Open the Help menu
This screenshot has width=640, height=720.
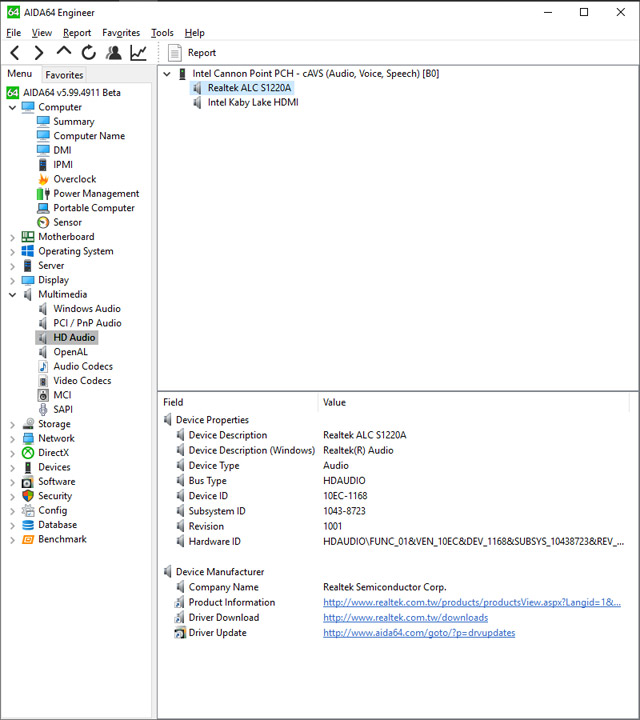pos(194,33)
